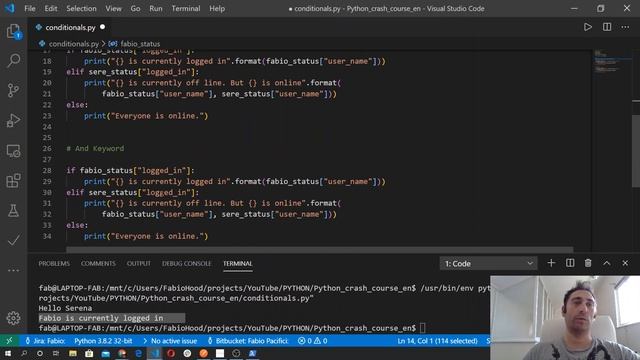Open Mail app from taskbar
The image size is (640, 360).
(106, 353)
